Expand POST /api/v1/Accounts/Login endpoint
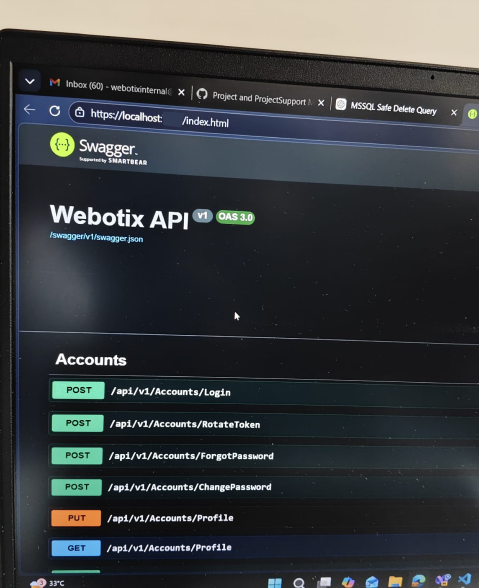 [x=264, y=393]
